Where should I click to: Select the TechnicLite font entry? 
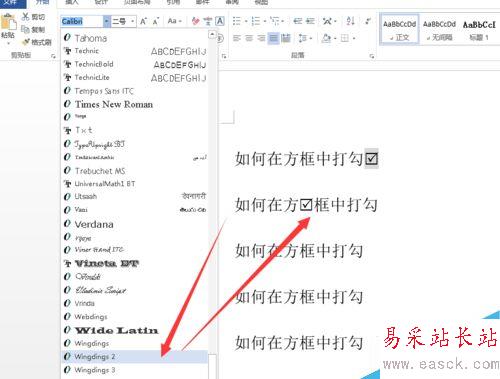coord(135,78)
